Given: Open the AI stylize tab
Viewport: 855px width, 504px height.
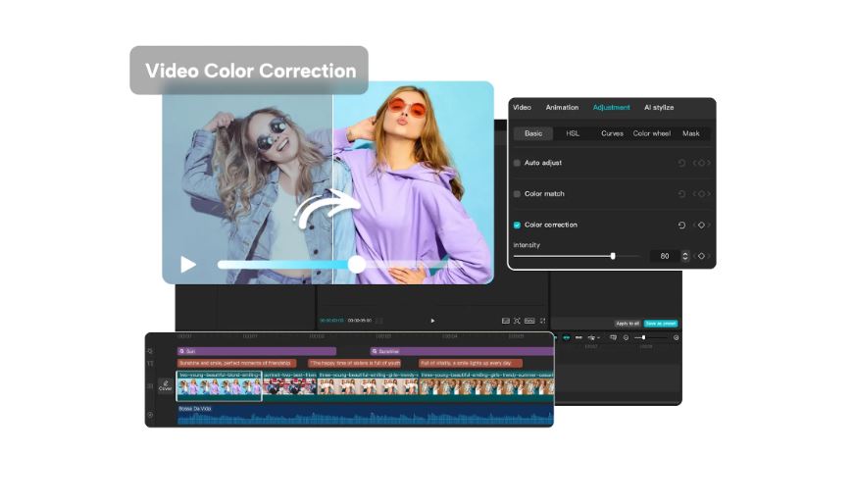Looking at the screenshot, I should (659, 108).
